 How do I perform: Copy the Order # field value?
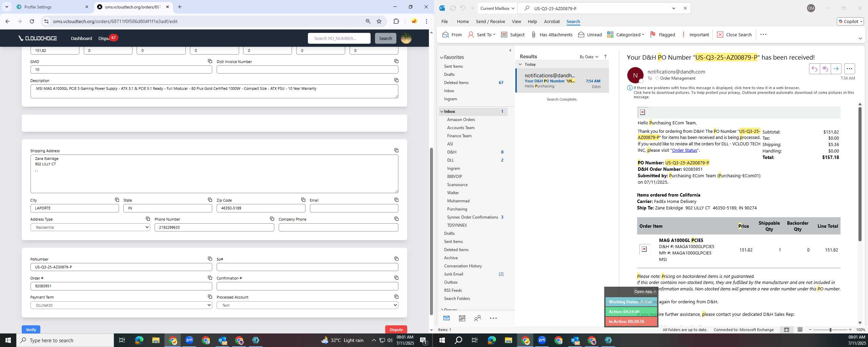click(x=210, y=278)
